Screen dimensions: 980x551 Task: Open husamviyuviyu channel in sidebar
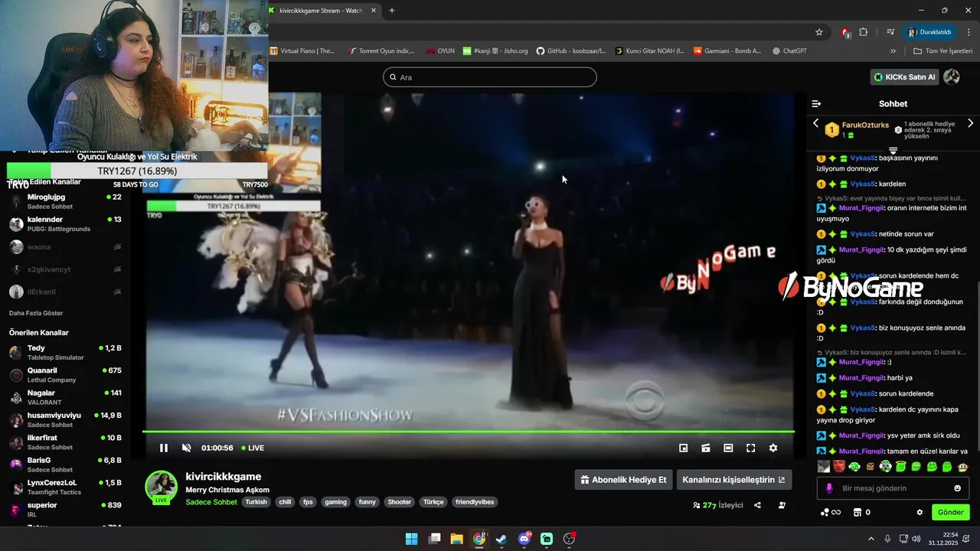point(65,419)
